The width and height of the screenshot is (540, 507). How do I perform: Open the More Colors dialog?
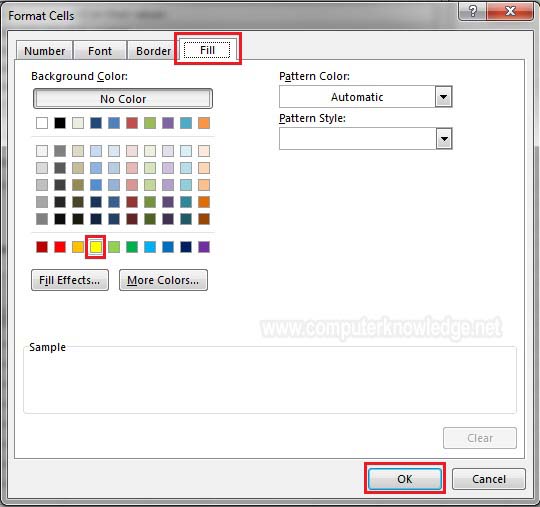tap(163, 280)
